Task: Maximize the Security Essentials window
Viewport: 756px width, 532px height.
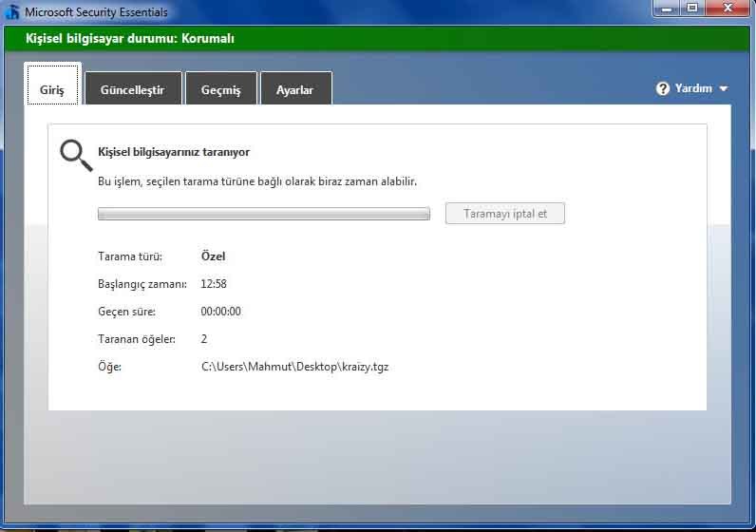Action: (692, 9)
